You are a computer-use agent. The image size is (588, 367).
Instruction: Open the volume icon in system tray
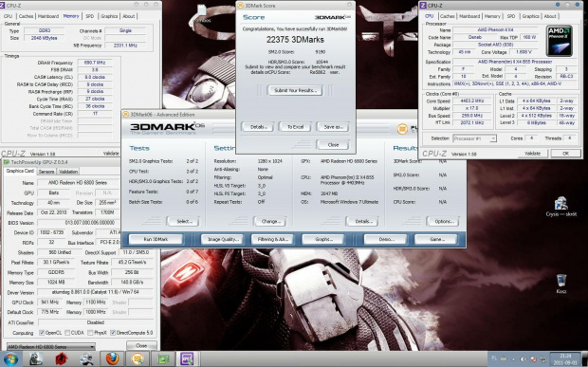tap(524, 359)
